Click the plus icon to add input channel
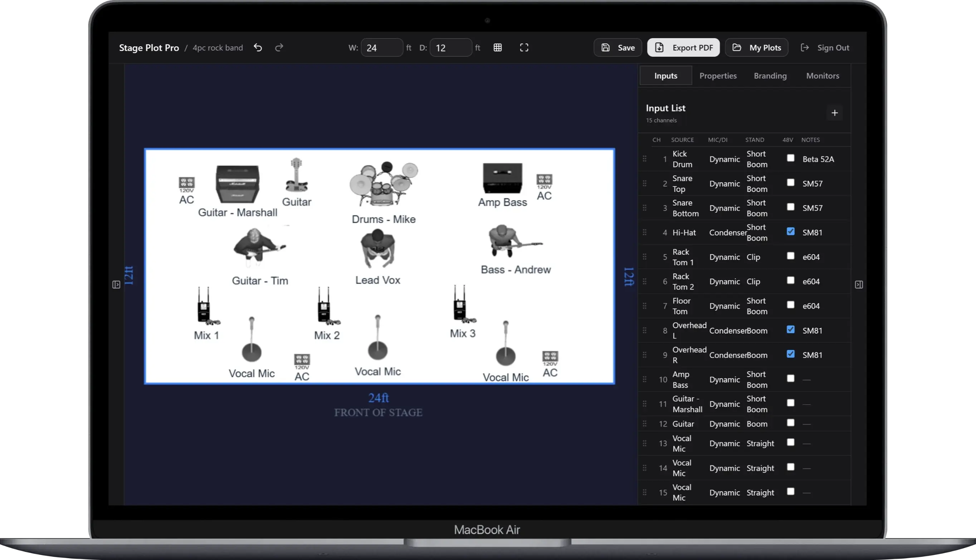 (x=834, y=113)
